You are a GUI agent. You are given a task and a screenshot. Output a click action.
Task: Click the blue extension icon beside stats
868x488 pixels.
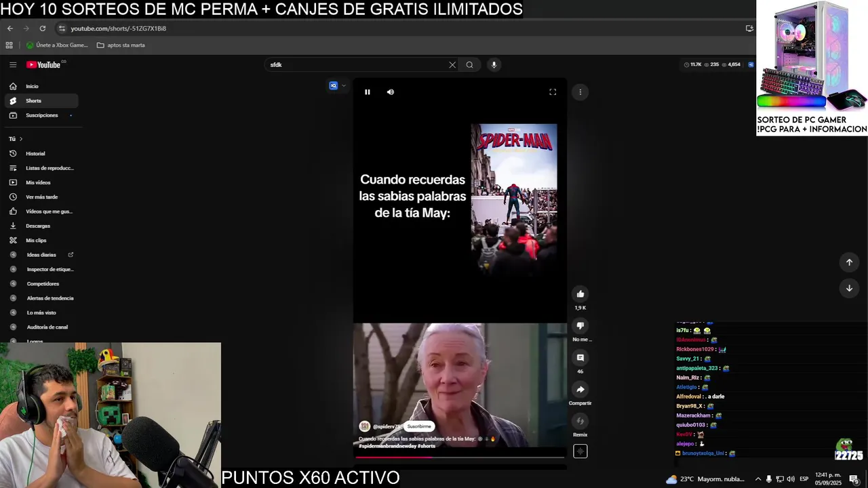tap(751, 64)
